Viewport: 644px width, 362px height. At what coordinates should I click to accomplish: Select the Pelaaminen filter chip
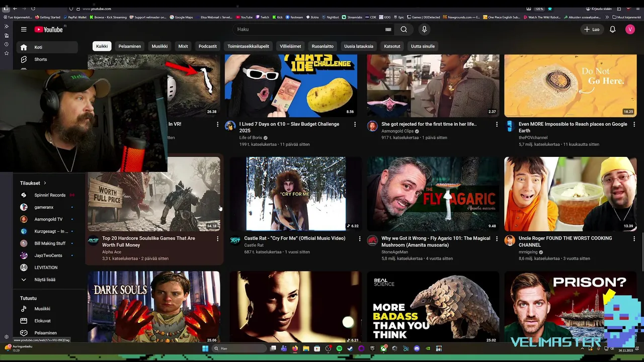tap(129, 46)
